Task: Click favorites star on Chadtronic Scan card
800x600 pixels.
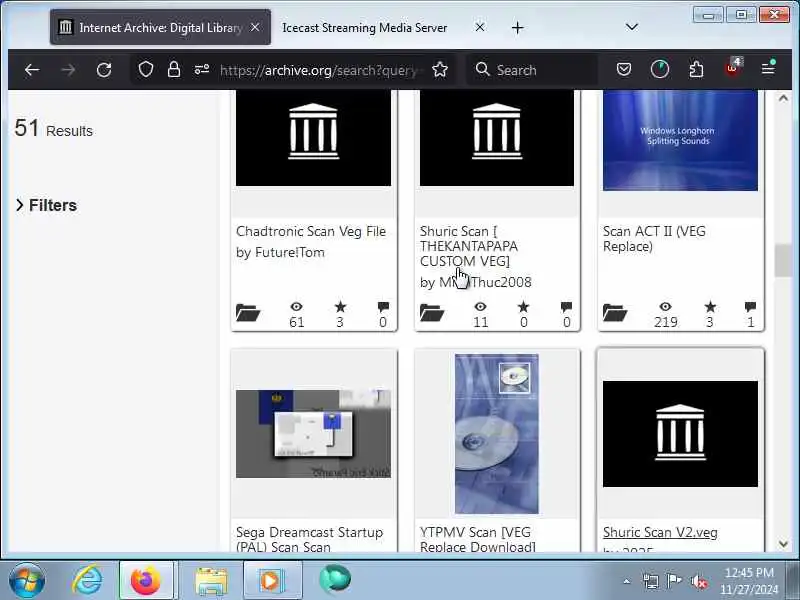Action: click(x=340, y=307)
